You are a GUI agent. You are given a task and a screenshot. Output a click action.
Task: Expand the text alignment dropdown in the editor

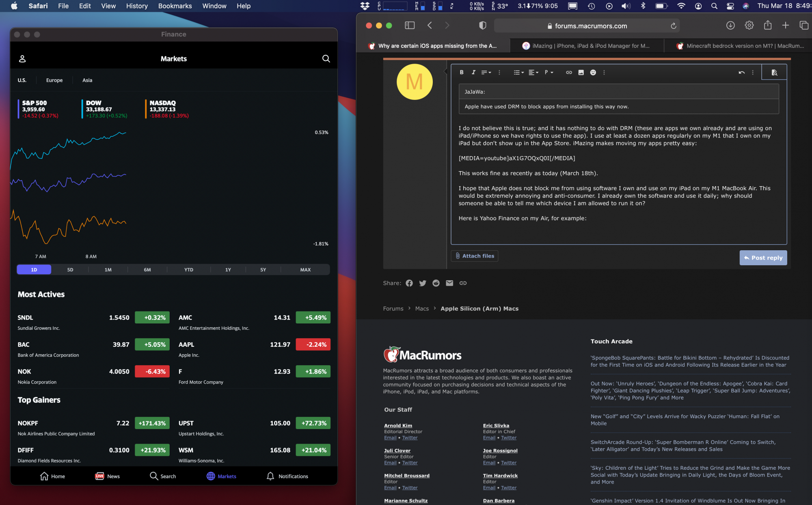click(x=533, y=72)
